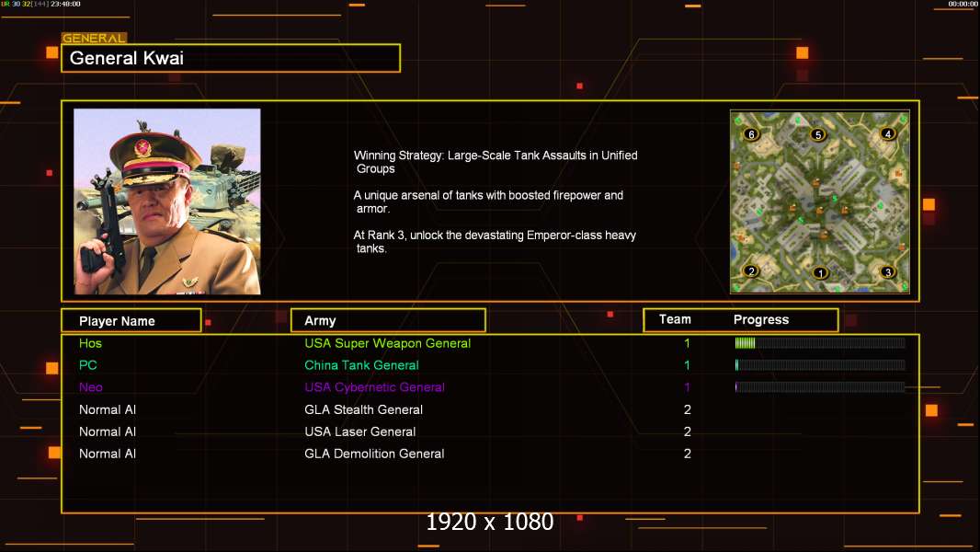Click start position 3 on the map
Screen dimensions: 980x552
click(x=887, y=272)
